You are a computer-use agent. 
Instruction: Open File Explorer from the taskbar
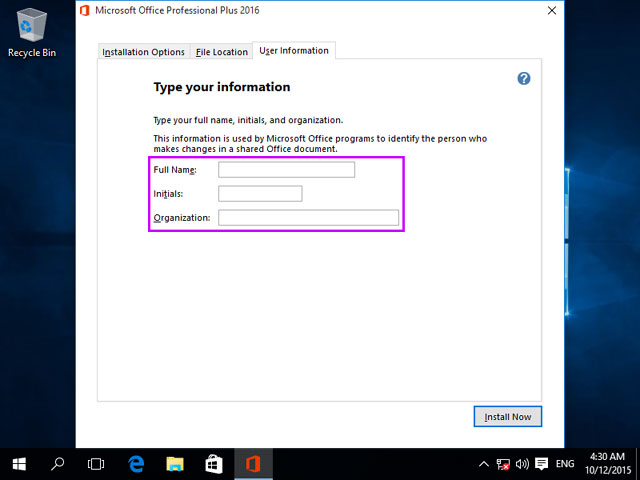coord(175,464)
